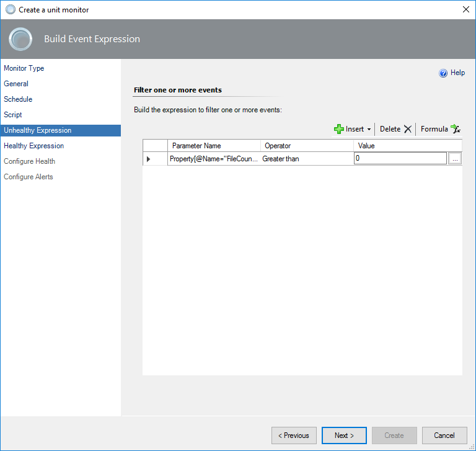Go to the Script step
476x451 pixels.
[13, 115]
